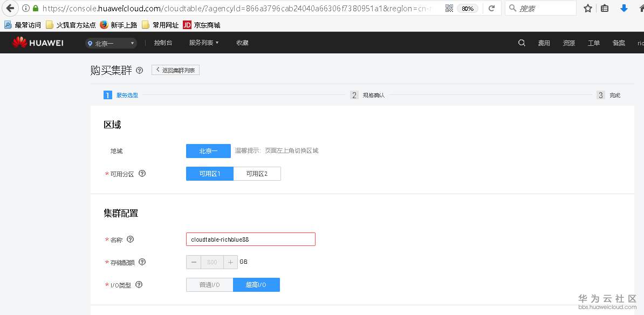
Task: Click the help icon next to I/O类型
Action: pos(139,285)
